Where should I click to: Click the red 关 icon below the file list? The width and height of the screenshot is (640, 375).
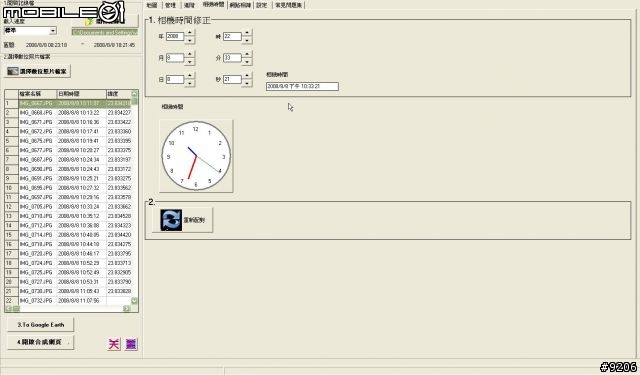click(114, 344)
